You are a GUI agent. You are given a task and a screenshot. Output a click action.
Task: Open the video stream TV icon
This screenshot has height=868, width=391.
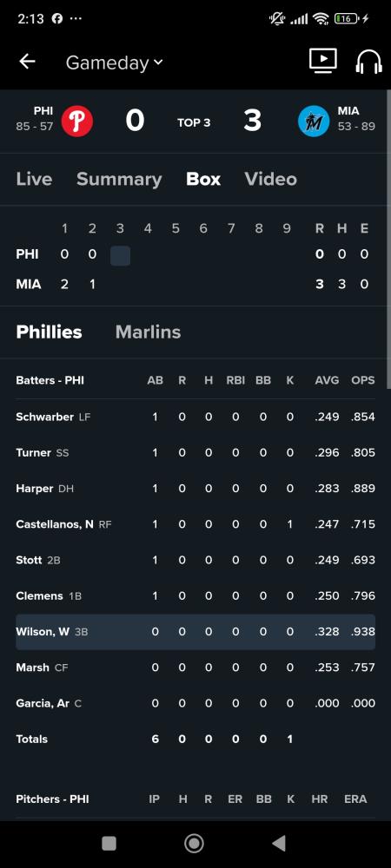click(323, 61)
